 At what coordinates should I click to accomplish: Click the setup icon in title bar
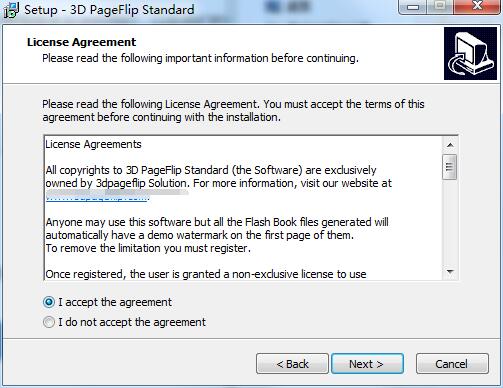click(x=11, y=9)
